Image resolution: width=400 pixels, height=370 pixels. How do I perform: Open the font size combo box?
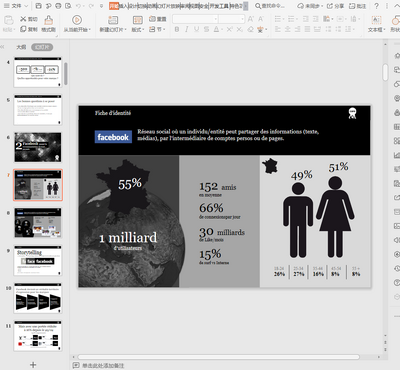point(232,19)
